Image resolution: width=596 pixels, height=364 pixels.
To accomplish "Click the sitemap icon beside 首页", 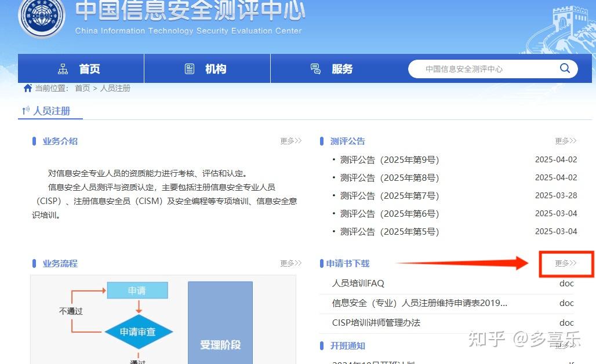I will tap(63, 69).
